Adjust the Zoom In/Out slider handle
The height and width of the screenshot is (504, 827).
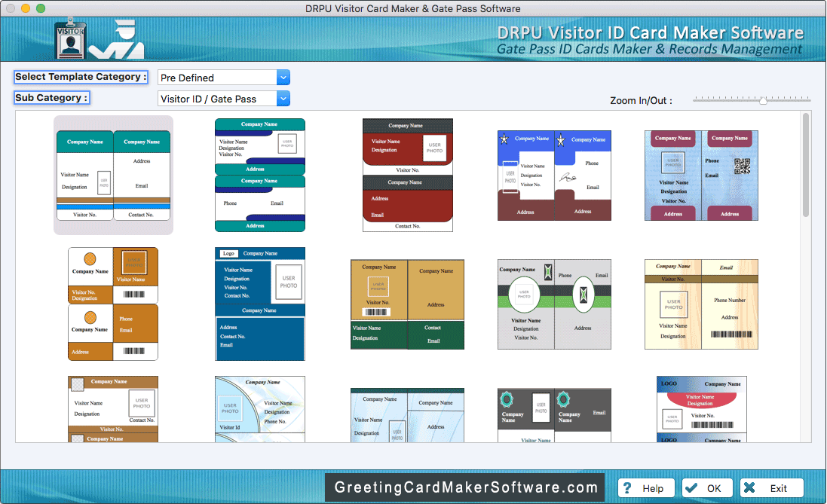click(763, 100)
